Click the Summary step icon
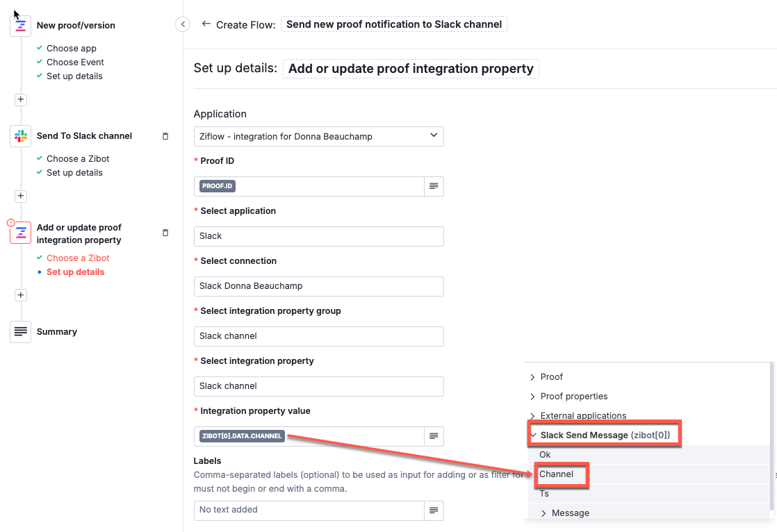 20,331
